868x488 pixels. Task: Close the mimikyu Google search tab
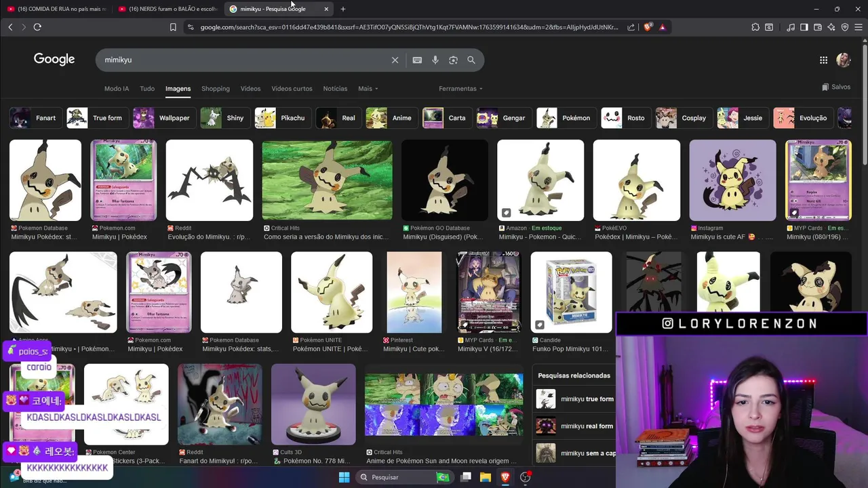click(326, 9)
